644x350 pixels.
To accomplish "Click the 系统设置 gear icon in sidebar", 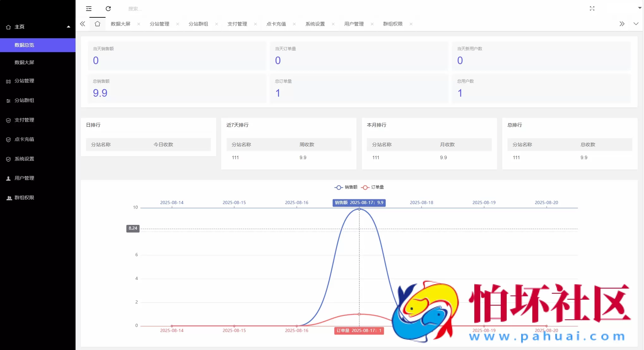I will pos(8,159).
